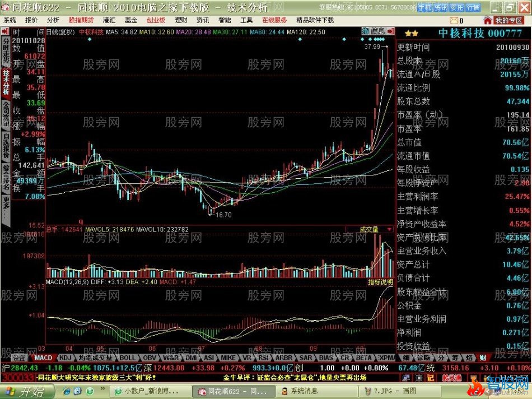The height and width of the screenshot is (399, 532).
Task: Select the CR indicator tab
Action: 345,358
